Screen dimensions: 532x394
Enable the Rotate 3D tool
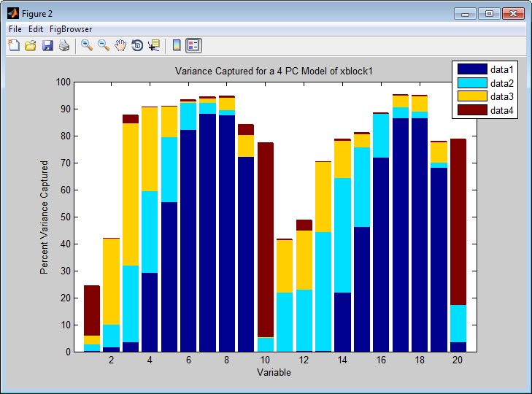pyautogui.click(x=137, y=46)
